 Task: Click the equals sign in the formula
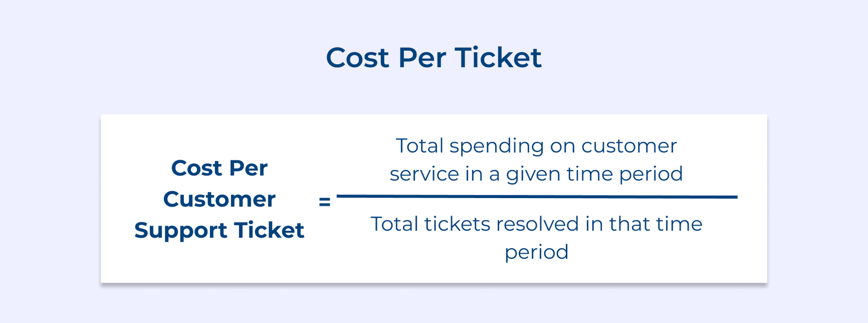(x=324, y=202)
